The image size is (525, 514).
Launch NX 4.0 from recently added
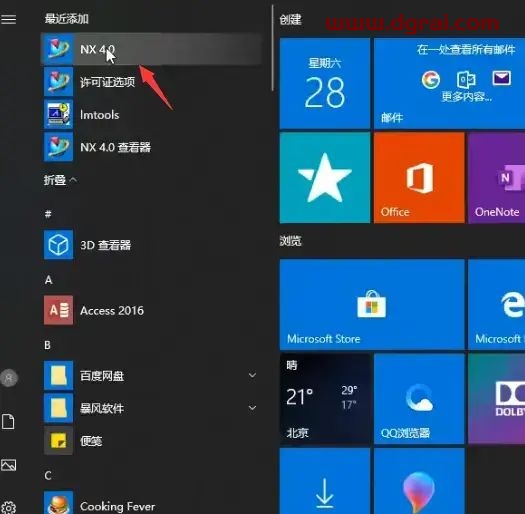click(151, 49)
